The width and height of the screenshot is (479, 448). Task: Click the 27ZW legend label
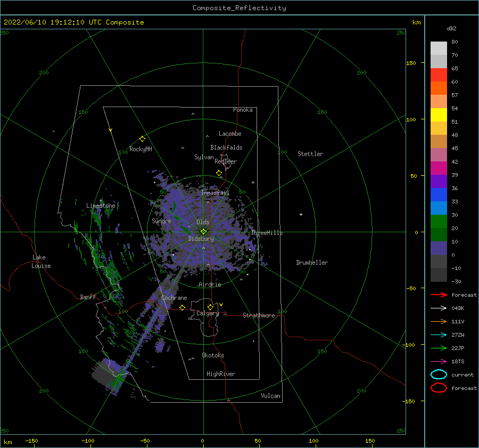pos(458,335)
